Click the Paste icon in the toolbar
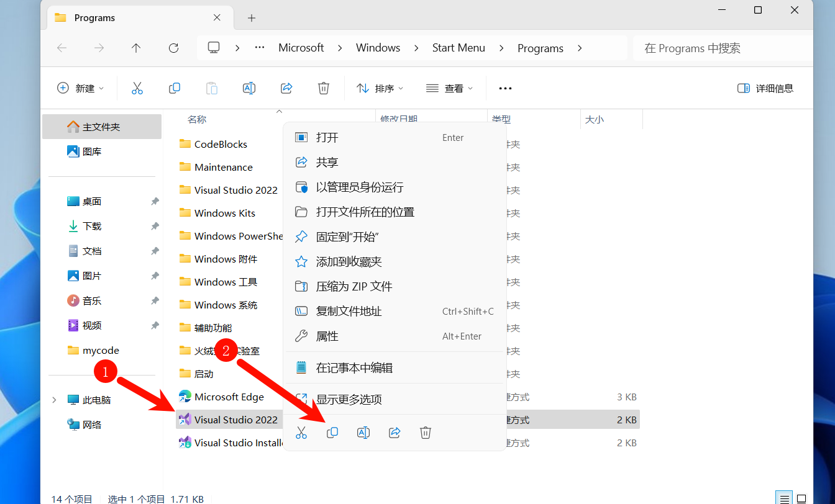This screenshot has width=835, height=504. 212,88
